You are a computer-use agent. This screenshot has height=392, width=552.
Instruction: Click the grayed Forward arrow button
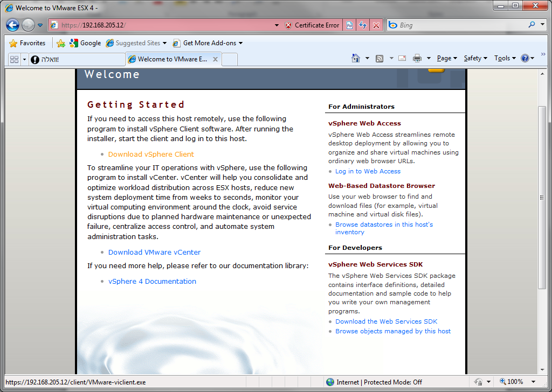(28, 25)
